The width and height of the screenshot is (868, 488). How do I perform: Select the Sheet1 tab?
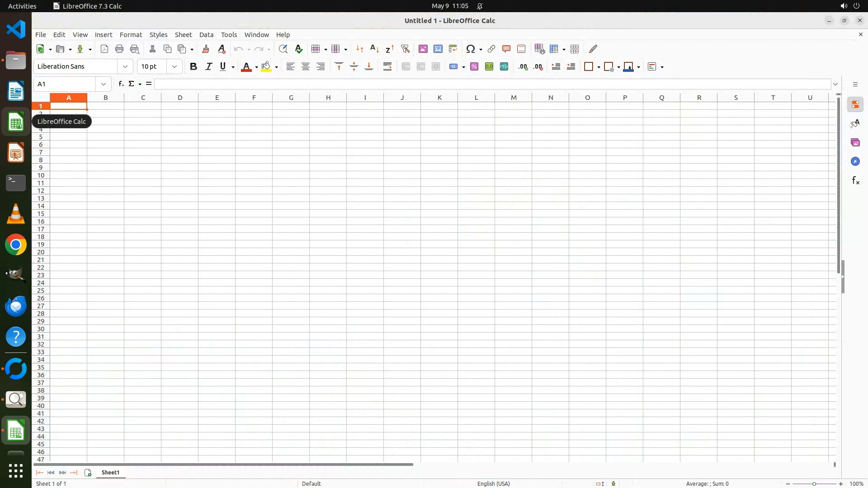tap(110, 473)
